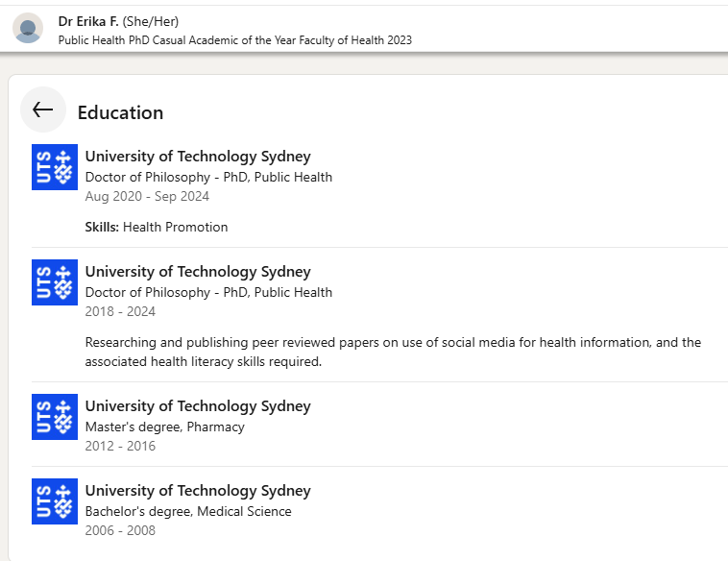Click the 'Education' section heading
Viewport: 728px width, 561px height.
120,112
